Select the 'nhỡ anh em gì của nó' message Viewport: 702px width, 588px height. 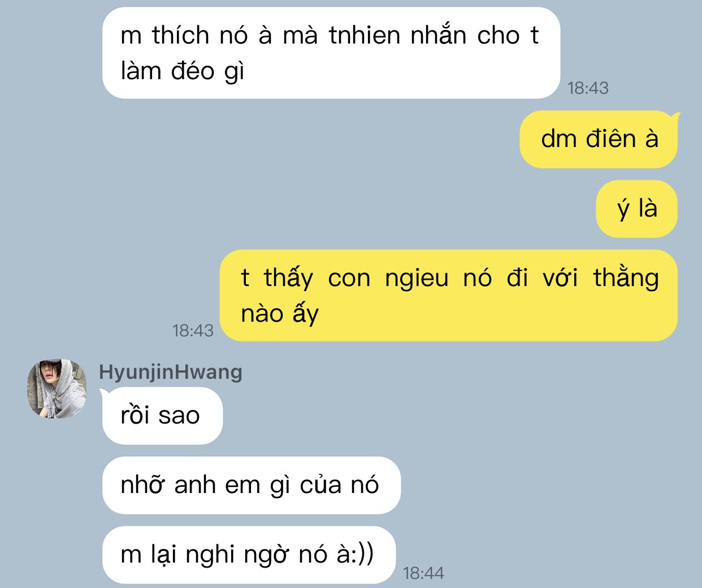(251, 485)
